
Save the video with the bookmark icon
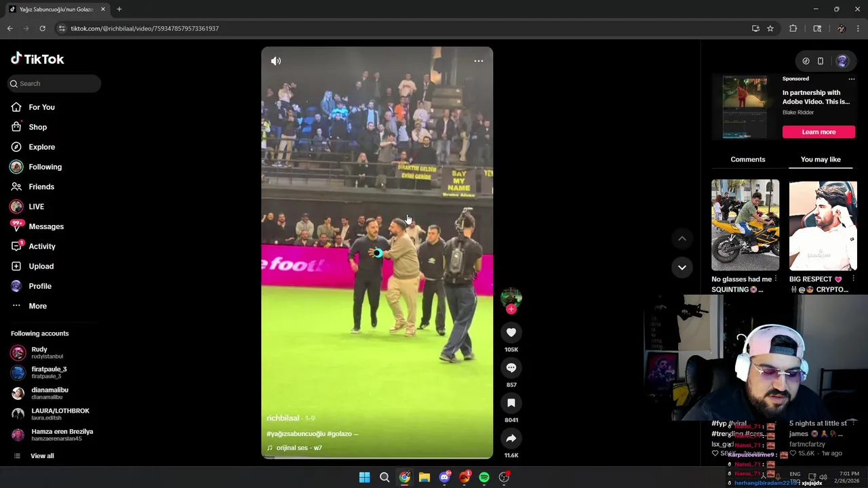click(x=511, y=403)
